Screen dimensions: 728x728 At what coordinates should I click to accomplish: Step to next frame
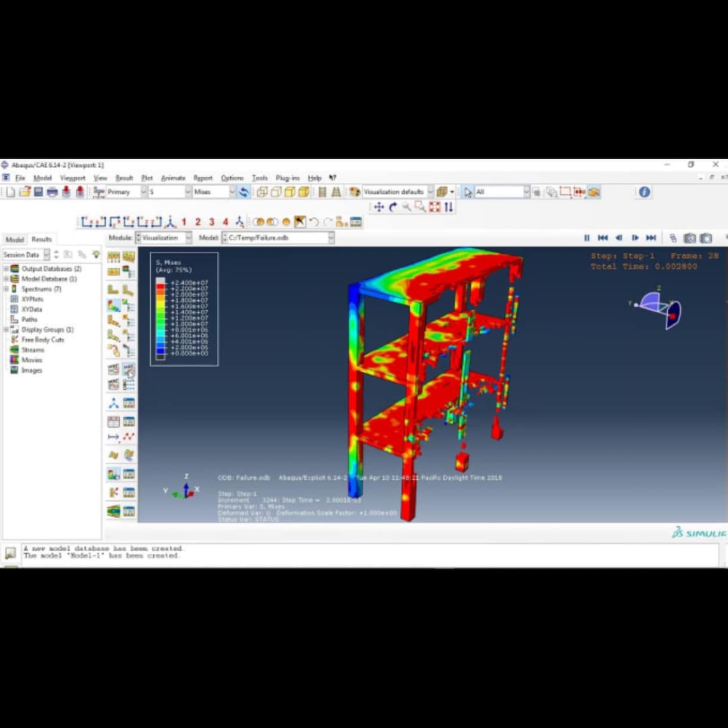pyautogui.click(x=635, y=238)
